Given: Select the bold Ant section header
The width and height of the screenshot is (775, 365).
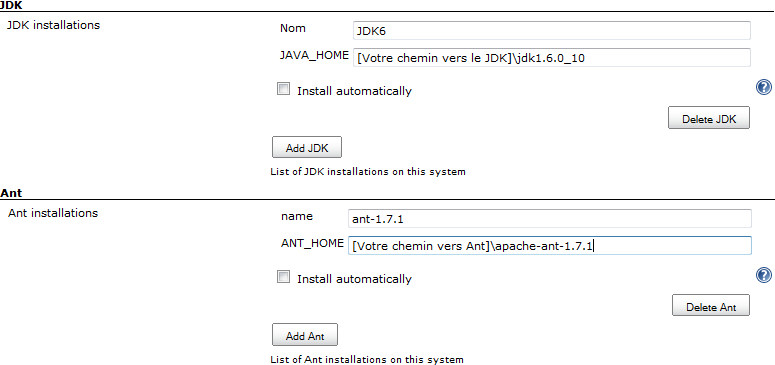Looking at the screenshot, I should [x=11, y=193].
